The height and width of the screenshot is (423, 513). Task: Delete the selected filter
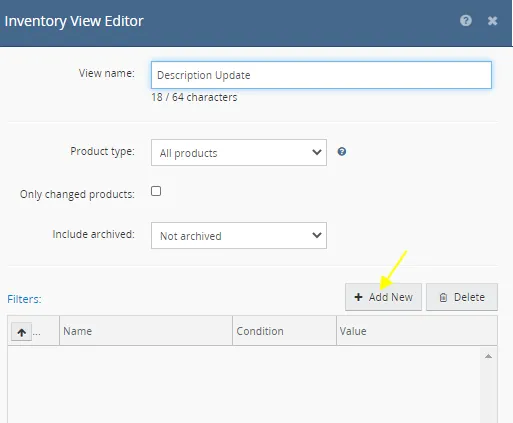click(x=462, y=297)
